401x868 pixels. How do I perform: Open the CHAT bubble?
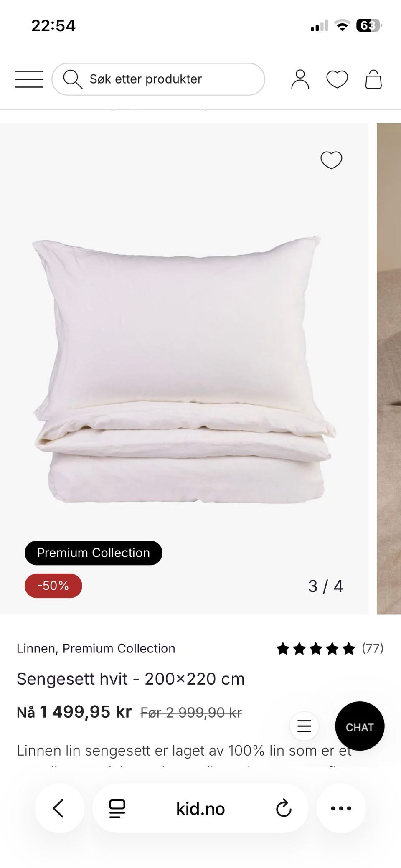360,727
